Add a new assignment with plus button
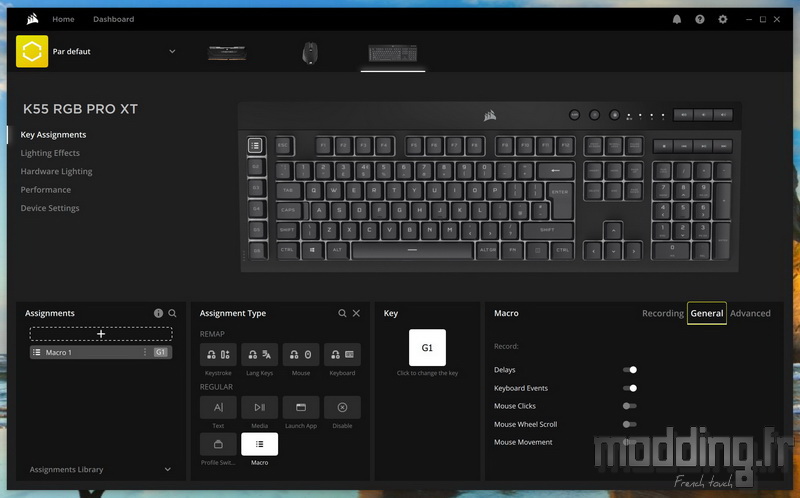Image resolution: width=800 pixels, height=498 pixels. (101, 334)
